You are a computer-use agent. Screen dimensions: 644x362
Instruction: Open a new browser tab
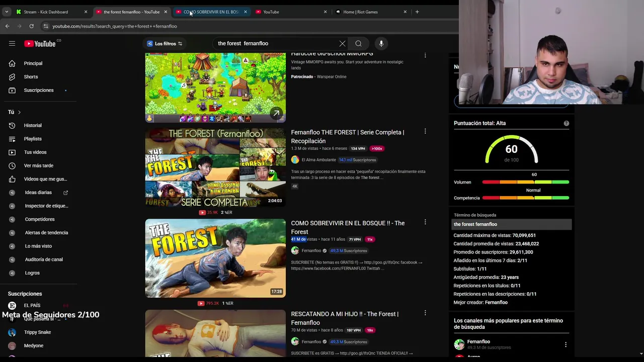point(417,12)
